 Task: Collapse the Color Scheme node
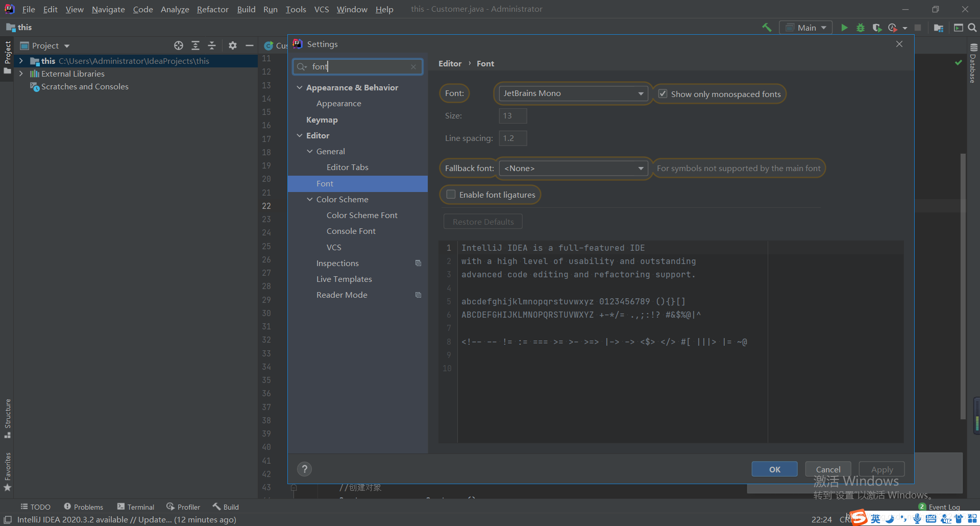[x=310, y=199]
